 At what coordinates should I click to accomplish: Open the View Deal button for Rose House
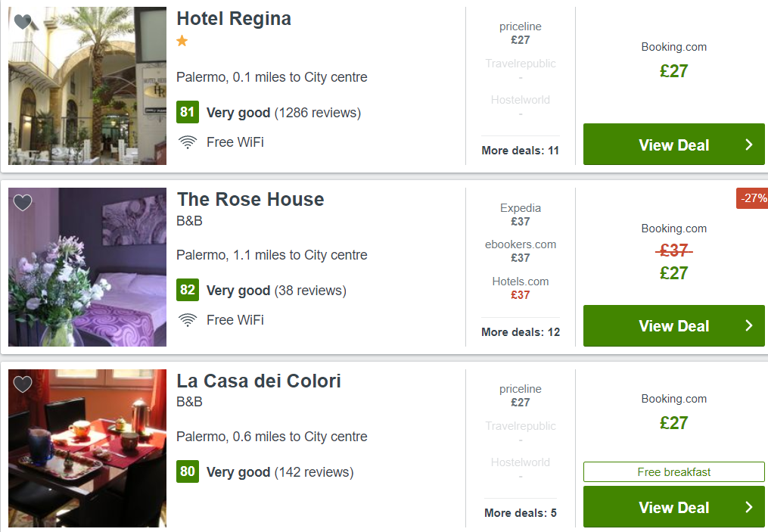(x=674, y=325)
